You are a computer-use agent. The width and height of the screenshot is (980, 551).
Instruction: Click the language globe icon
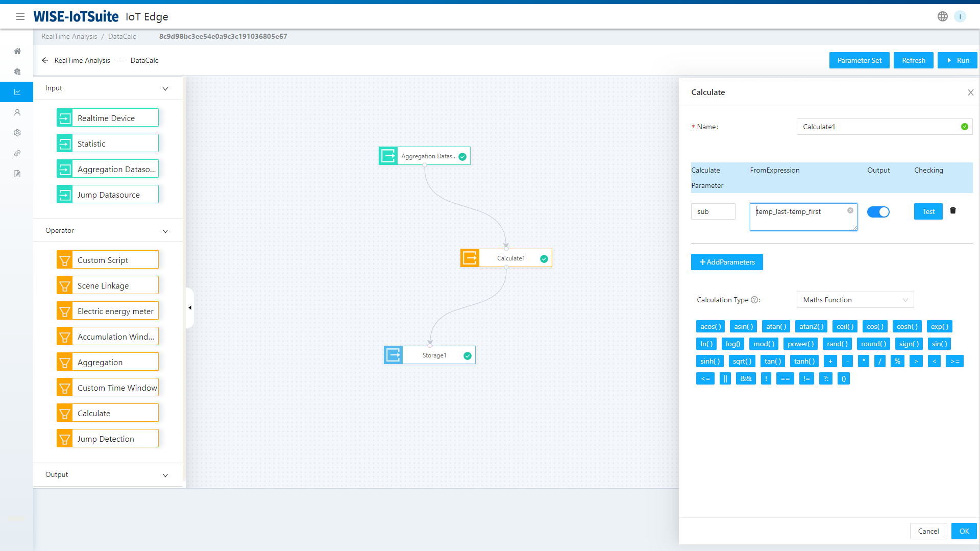[942, 16]
